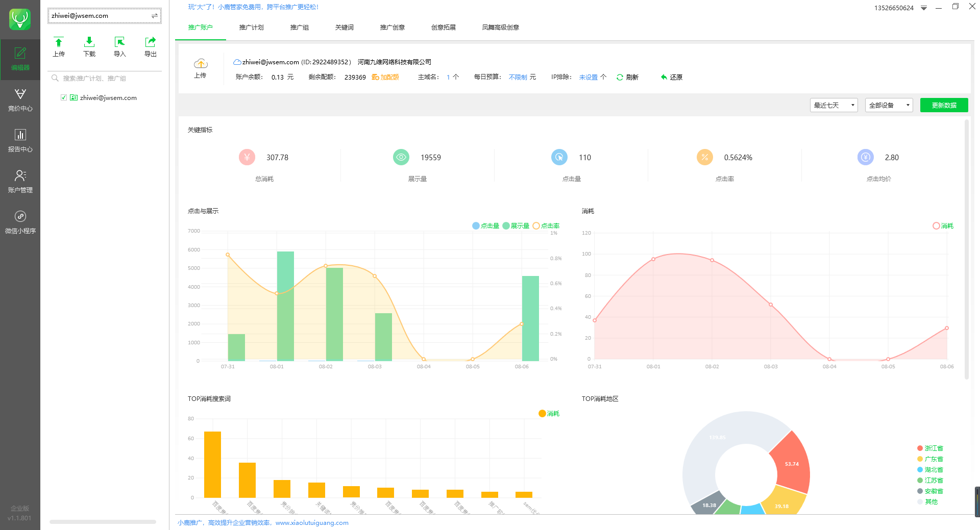The height and width of the screenshot is (530, 980).
Task: Open the 微信小程序 mini program section
Action: 20,222
